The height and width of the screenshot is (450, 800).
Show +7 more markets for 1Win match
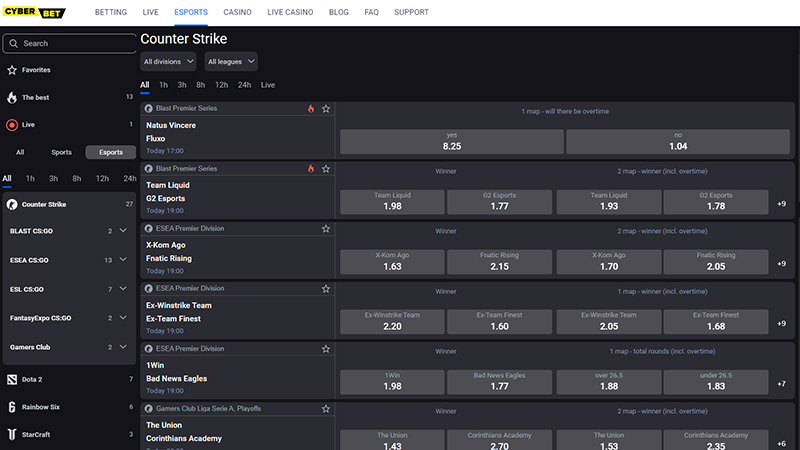tap(782, 384)
